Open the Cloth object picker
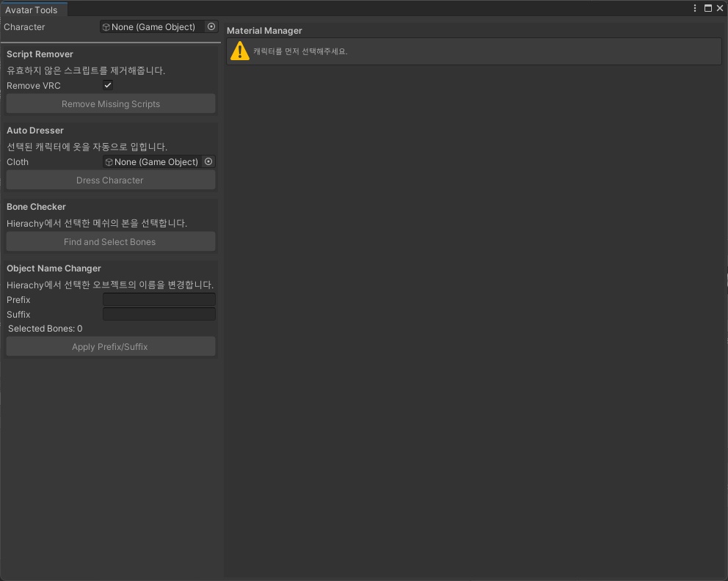 208,161
